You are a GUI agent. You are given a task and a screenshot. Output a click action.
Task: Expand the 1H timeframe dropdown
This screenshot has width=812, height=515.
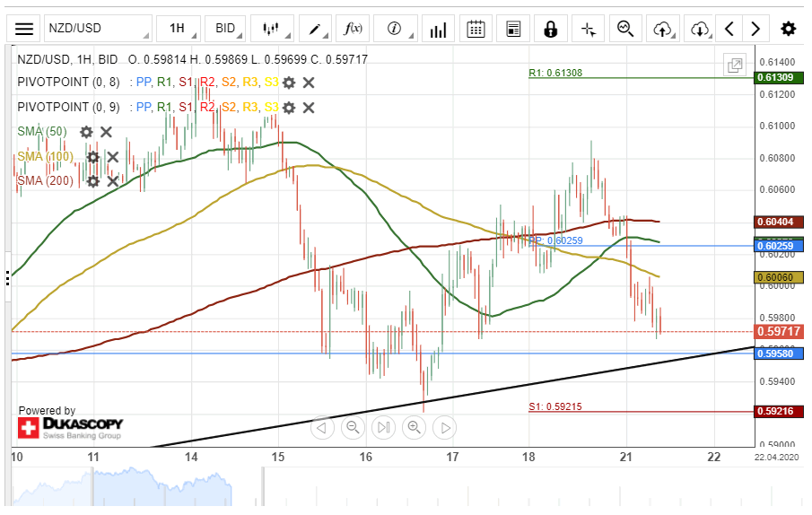[178, 29]
